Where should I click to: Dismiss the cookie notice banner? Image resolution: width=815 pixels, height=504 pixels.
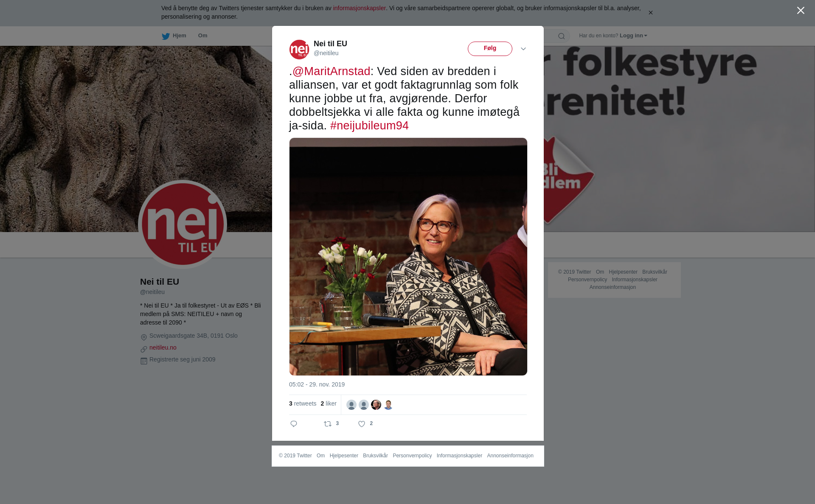650,13
